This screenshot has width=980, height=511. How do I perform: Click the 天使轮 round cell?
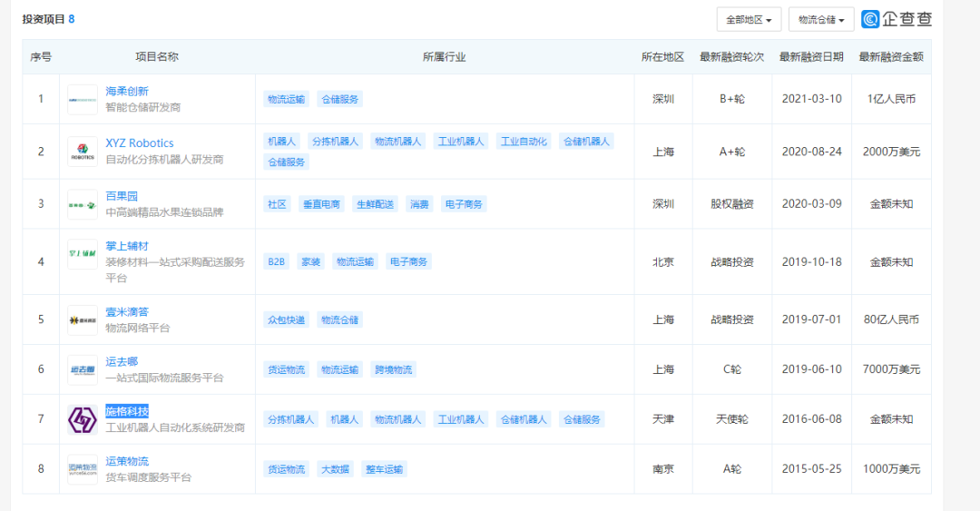coord(732,419)
